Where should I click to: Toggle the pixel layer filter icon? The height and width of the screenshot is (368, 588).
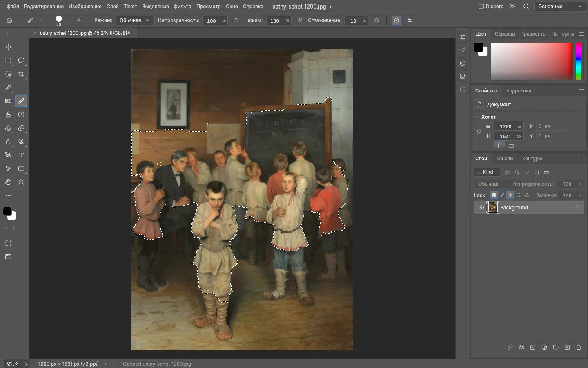pyautogui.click(x=508, y=172)
